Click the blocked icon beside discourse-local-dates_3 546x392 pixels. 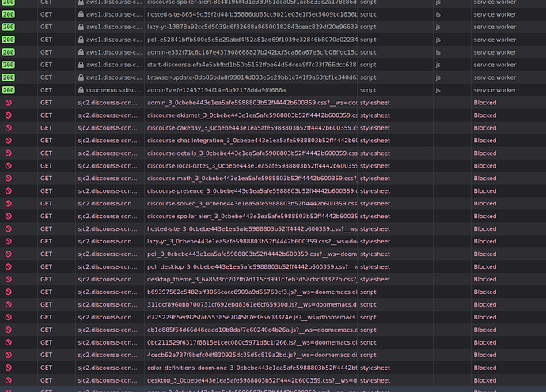[x=9, y=166]
